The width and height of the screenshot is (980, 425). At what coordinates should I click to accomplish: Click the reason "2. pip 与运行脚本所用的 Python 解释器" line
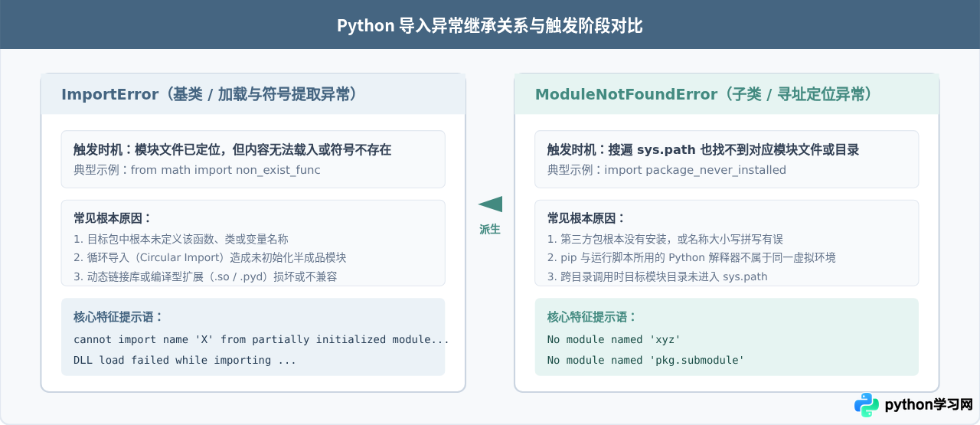click(691, 258)
